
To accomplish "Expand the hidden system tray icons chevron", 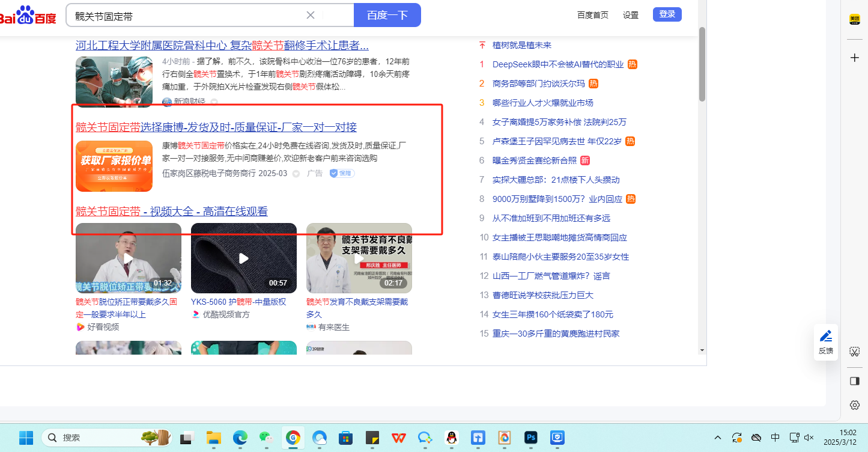I will tap(718, 438).
